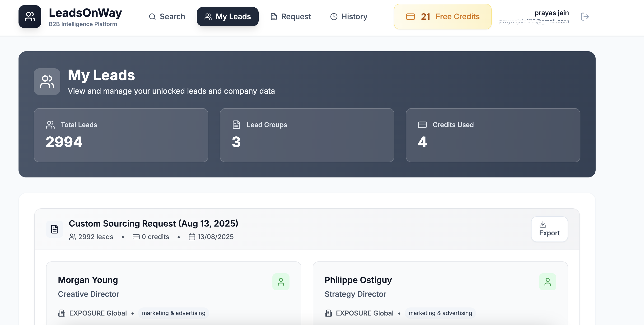The height and width of the screenshot is (325, 644).
Task: Click the 2992 leads count text
Action: 96,237
